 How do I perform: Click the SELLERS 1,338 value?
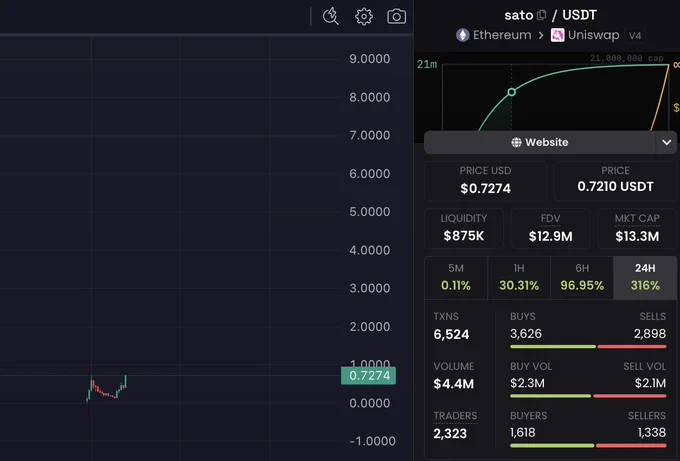click(x=652, y=432)
